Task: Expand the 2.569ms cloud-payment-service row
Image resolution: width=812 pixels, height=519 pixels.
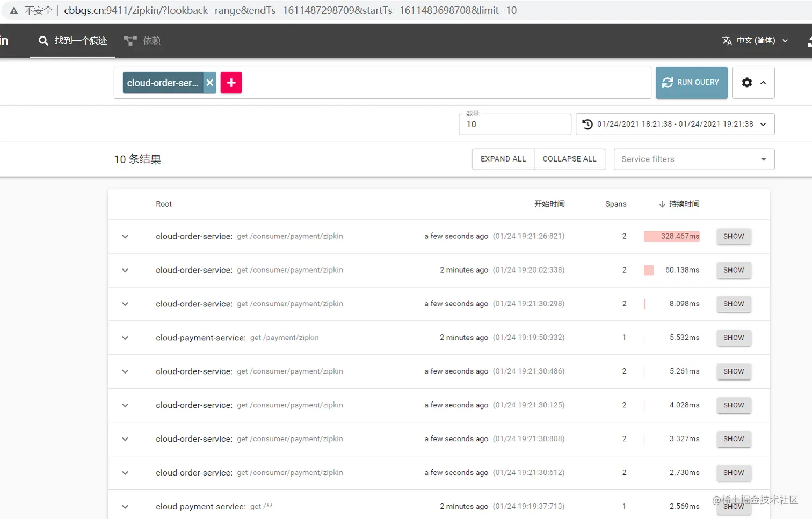Action: tap(125, 507)
